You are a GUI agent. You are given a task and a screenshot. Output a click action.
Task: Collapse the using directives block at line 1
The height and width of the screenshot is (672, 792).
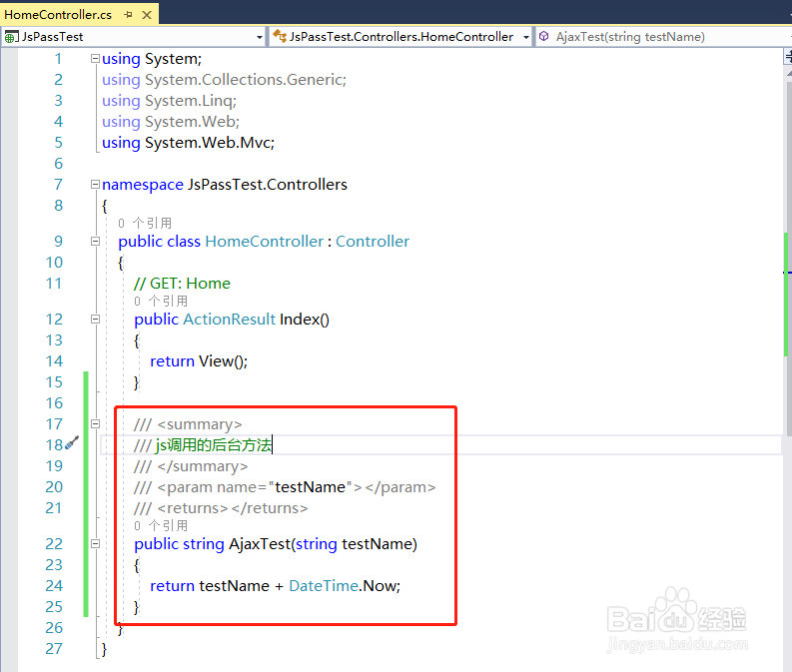(x=95, y=59)
